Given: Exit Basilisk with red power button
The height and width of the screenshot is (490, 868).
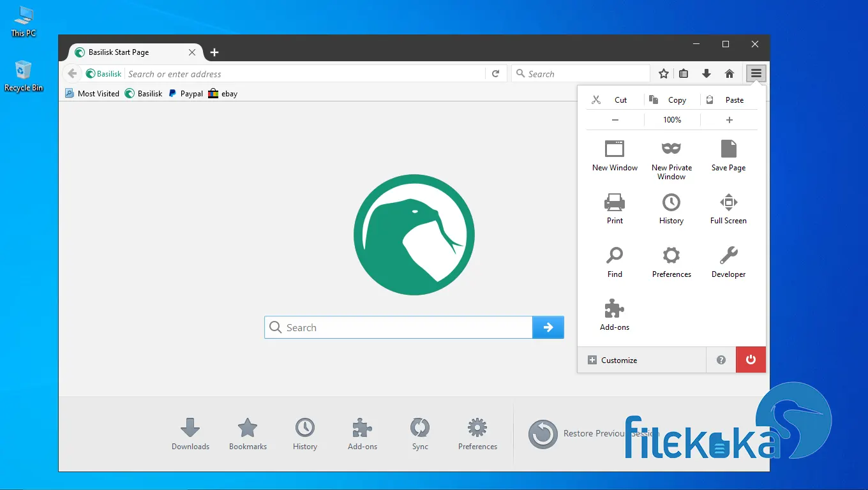Looking at the screenshot, I should point(751,360).
